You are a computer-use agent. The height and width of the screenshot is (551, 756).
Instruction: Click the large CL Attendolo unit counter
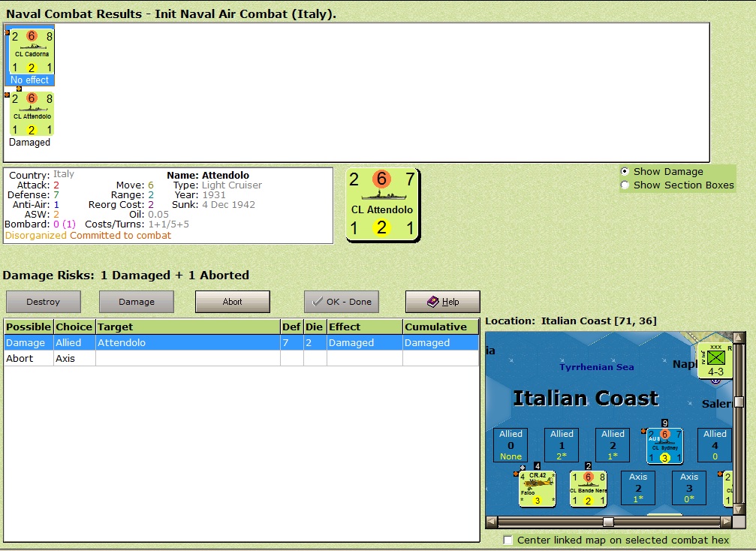(x=383, y=204)
